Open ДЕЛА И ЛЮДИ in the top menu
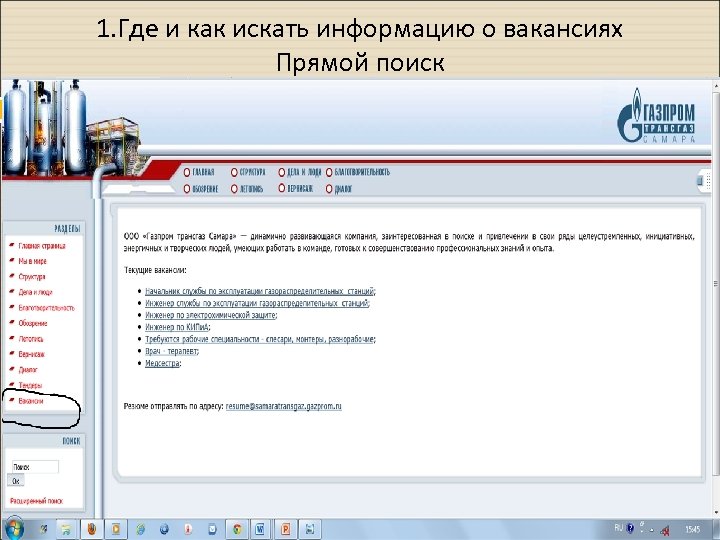 (300, 172)
